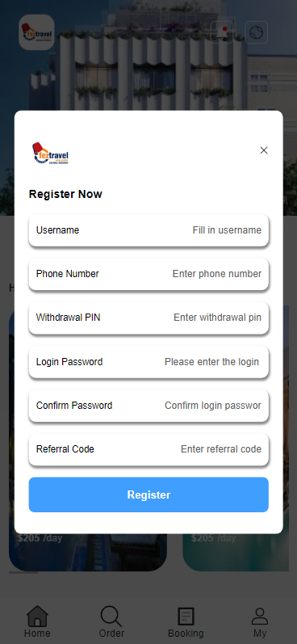Focus the Phone Number field
This screenshot has width=297, height=644.
148,274
